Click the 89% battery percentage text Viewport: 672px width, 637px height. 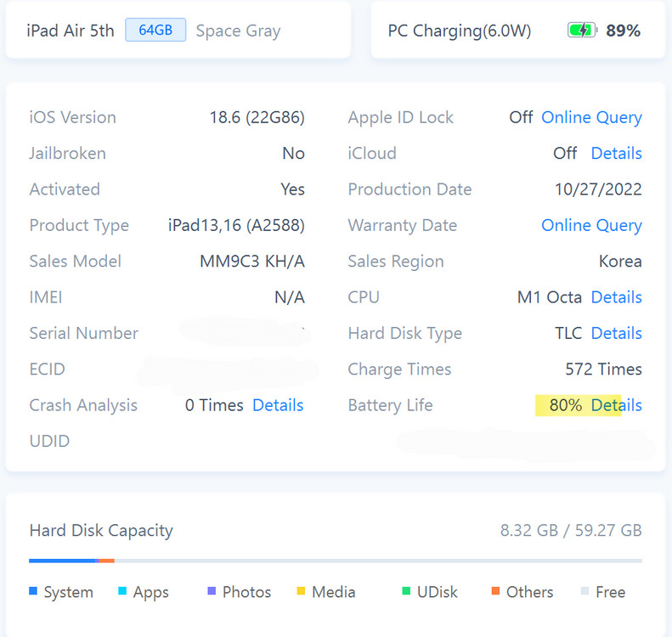click(x=623, y=31)
